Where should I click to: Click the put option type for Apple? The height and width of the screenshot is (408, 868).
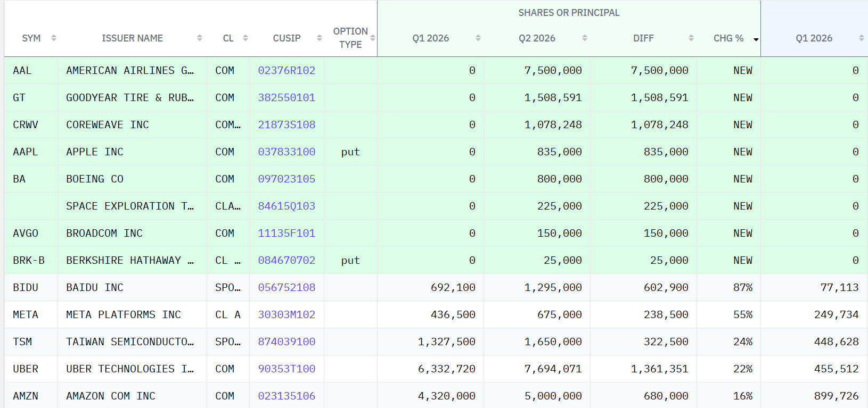click(350, 152)
